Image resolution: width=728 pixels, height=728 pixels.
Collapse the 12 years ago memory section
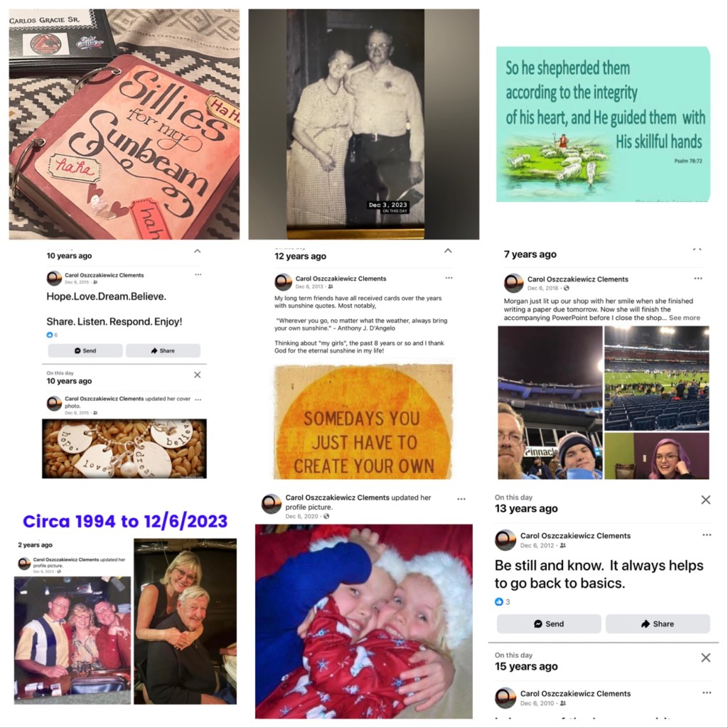coord(448,251)
